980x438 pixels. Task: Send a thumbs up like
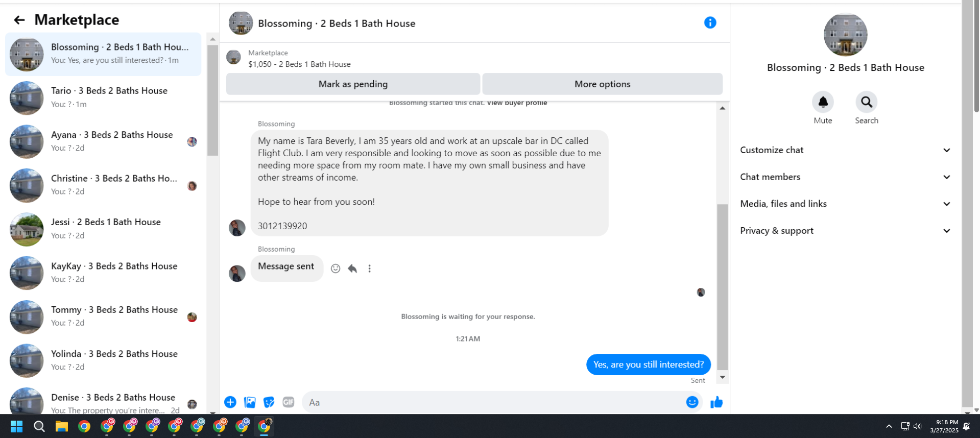pos(716,402)
